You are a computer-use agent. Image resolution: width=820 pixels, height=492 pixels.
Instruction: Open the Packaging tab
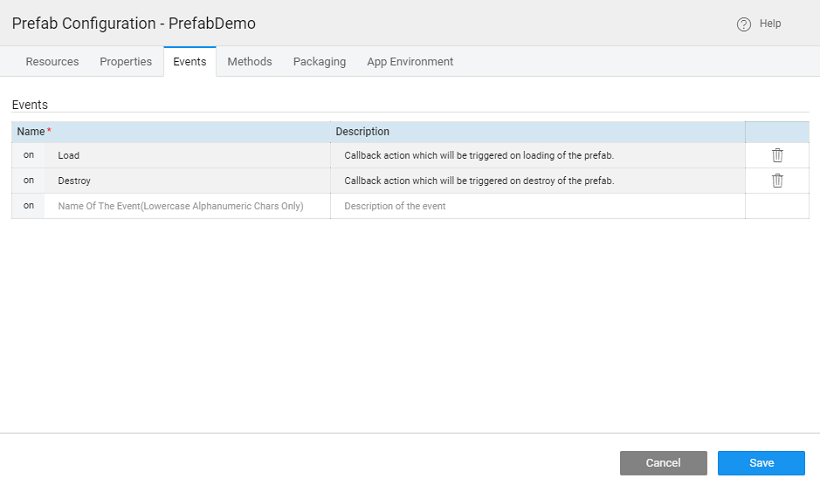click(319, 62)
